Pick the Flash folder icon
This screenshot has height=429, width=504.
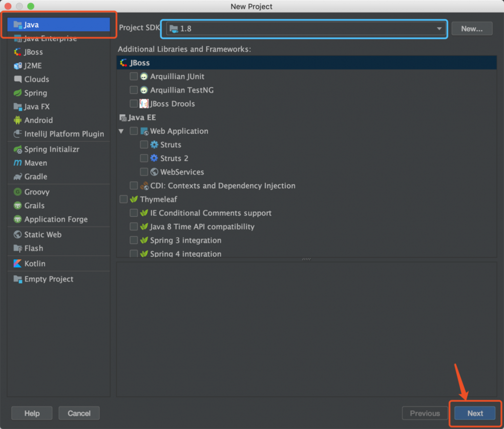point(18,248)
